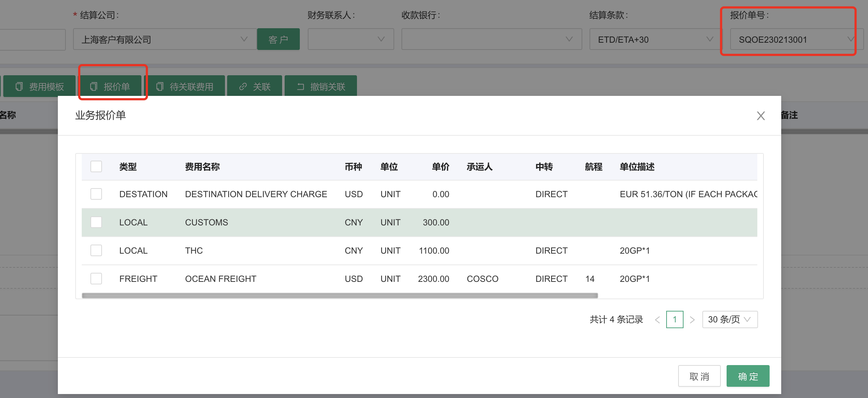This screenshot has width=868, height=398.
Task: Click the green 客户 button
Action: (278, 39)
